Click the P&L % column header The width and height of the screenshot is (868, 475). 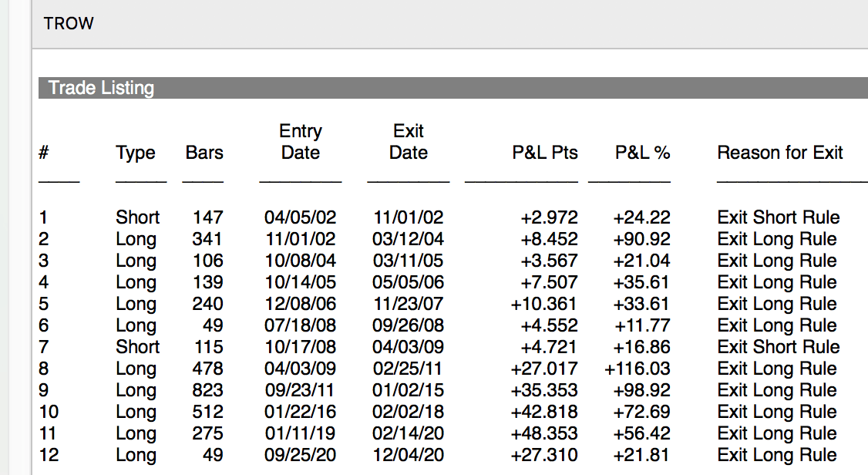click(642, 153)
